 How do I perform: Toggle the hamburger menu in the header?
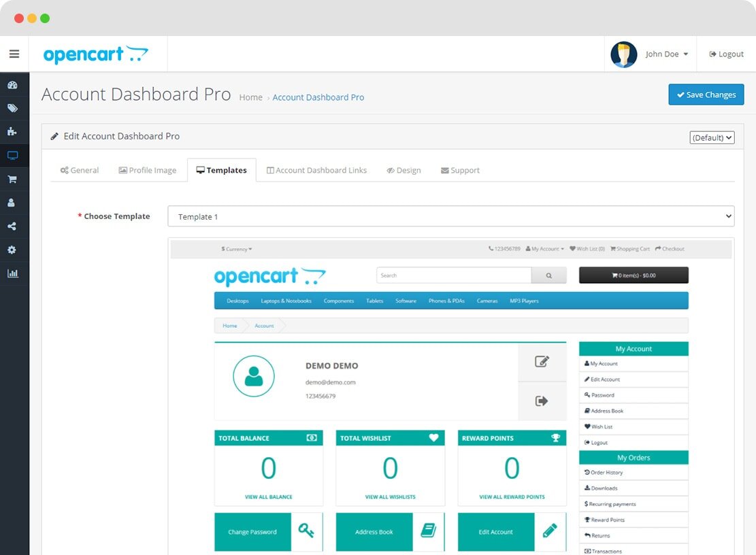click(x=14, y=54)
